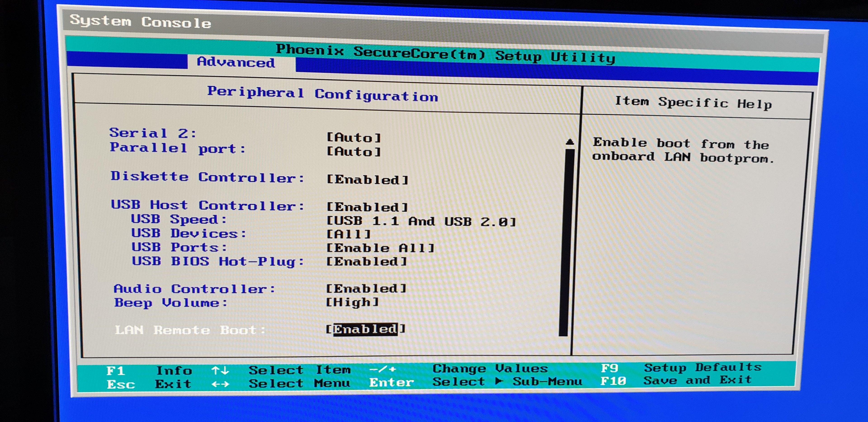The width and height of the screenshot is (868, 422).
Task: Select the Parallel port Auto value
Action: click(x=354, y=152)
